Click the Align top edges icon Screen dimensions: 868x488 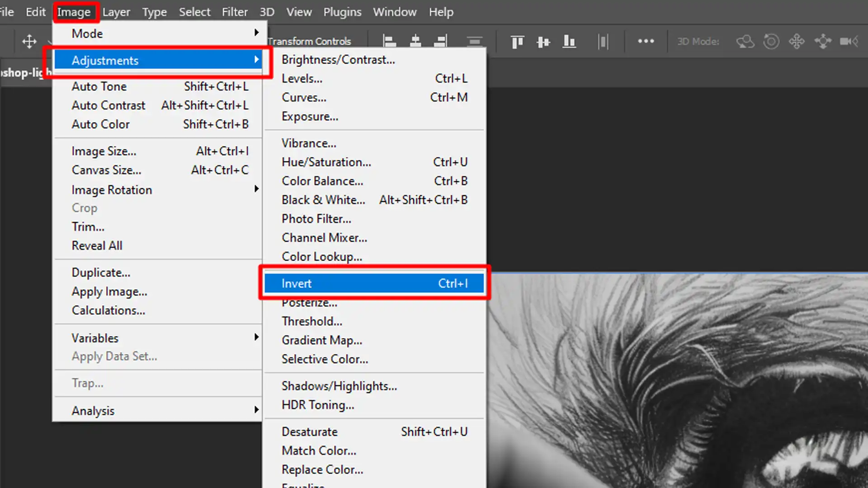point(517,41)
